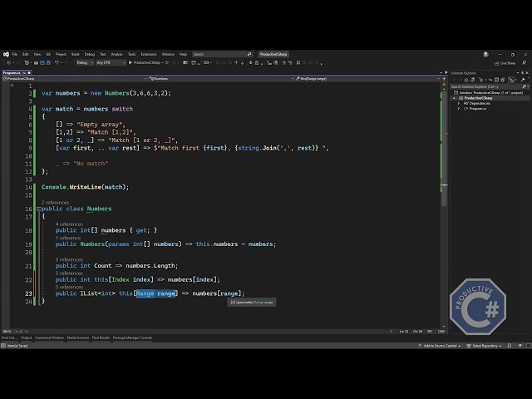Open the Any CPU platform dropdown
Viewport: 532px width, 399px height.
pyautogui.click(x=111, y=63)
